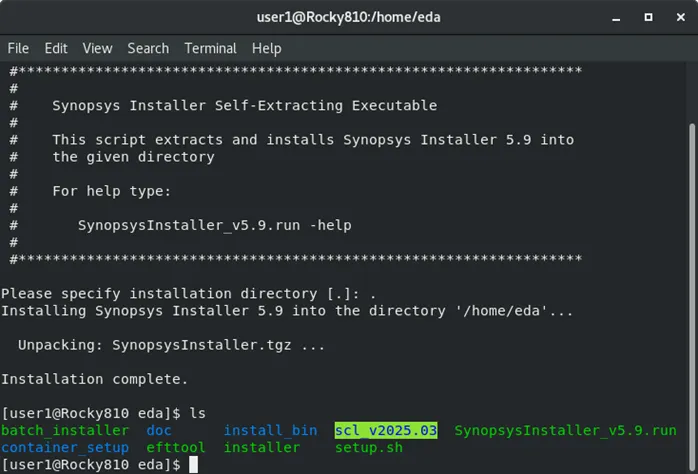
Task: Open the Edit menu
Action: [x=56, y=48]
